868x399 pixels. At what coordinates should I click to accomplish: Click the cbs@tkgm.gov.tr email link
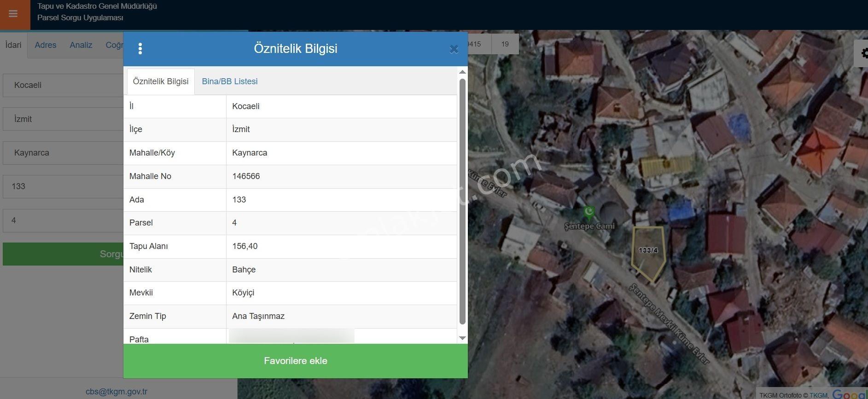point(117,392)
